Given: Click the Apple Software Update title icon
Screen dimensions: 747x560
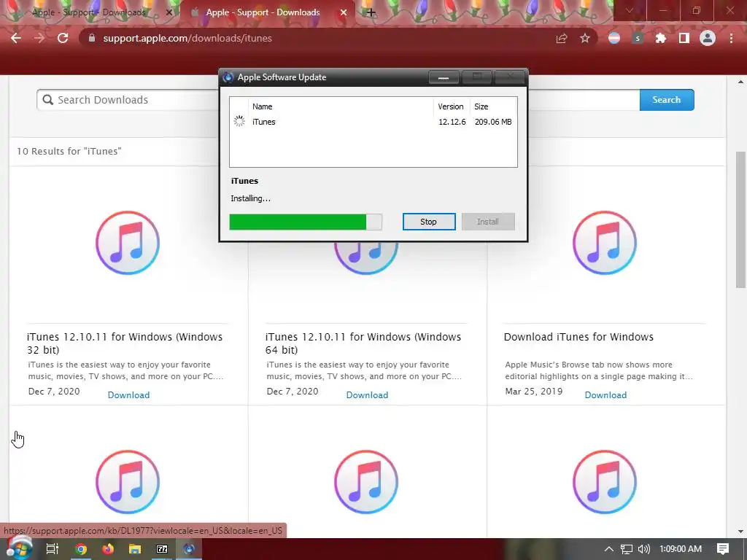Looking at the screenshot, I should 228,77.
